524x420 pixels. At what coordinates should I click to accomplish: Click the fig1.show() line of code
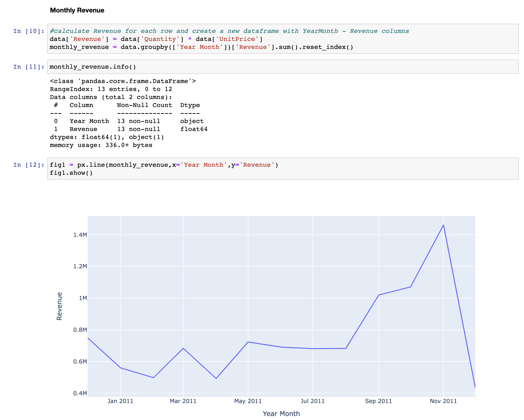71,173
